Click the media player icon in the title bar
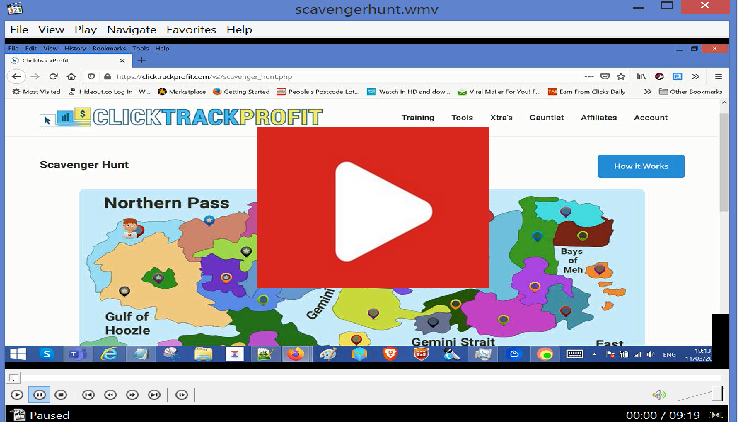Image resolution: width=738 pixels, height=422 pixels. 16,8
